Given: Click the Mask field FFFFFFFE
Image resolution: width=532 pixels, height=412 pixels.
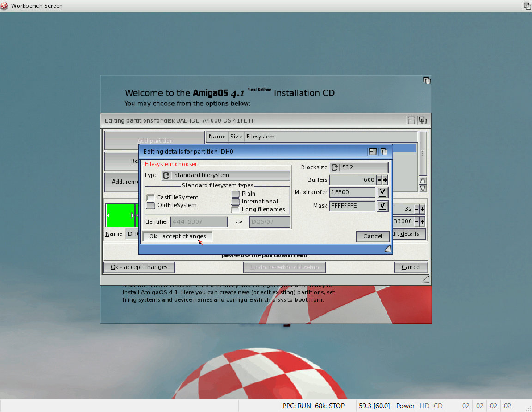Looking at the screenshot, I should click(352, 205).
